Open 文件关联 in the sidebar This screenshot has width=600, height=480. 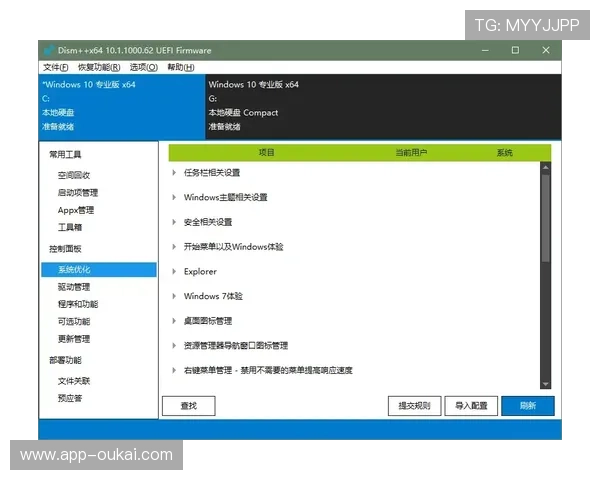point(74,381)
